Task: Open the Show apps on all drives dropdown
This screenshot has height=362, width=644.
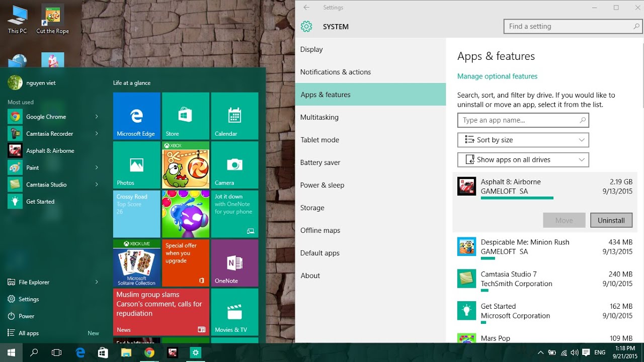Action: [523, 160]
